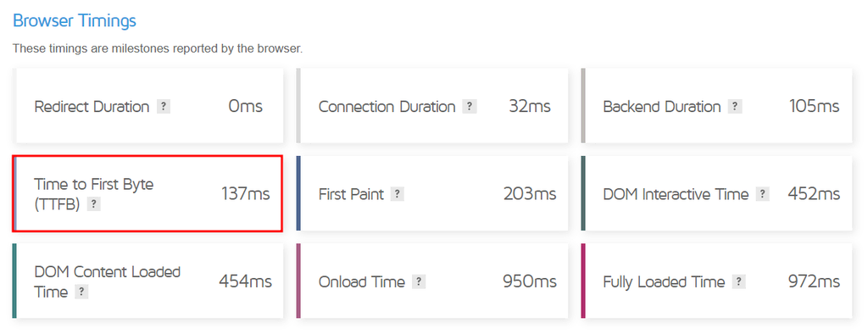This screenshot has height=334, width=868.
Task: Click the 105ms Backend Duration value
Action: (815, 106)
